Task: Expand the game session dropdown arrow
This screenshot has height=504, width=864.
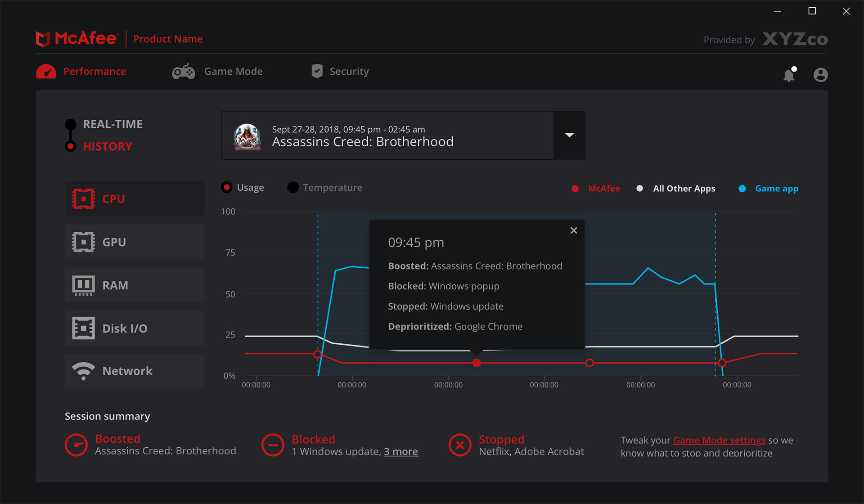Action: tap(569, 135)
